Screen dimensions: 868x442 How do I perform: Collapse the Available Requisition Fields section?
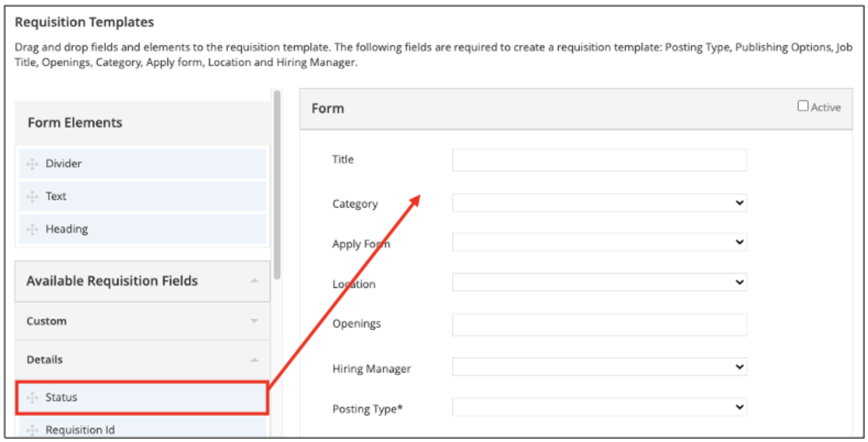pos(254,281)
